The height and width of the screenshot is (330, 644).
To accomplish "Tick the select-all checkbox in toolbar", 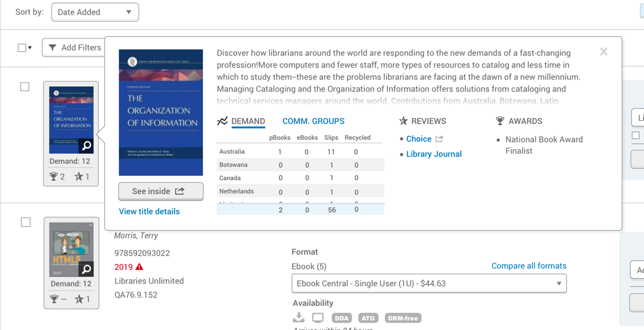I will tap(21, 47).
